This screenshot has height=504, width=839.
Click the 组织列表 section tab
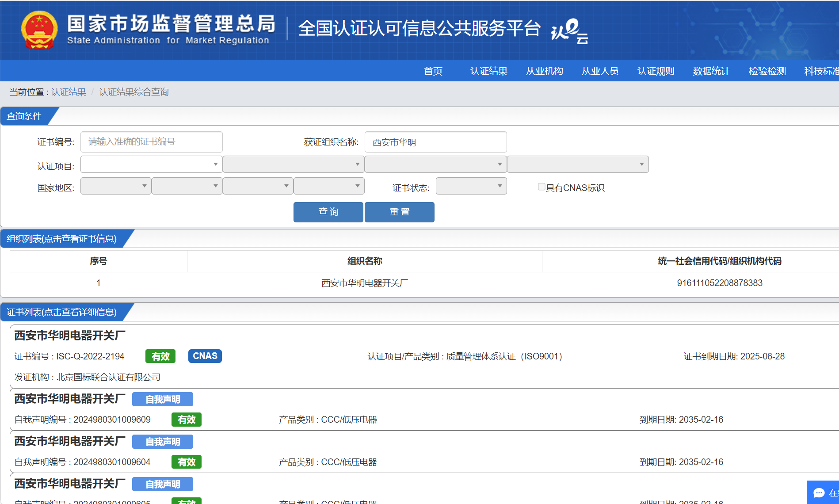click(62, 239)
